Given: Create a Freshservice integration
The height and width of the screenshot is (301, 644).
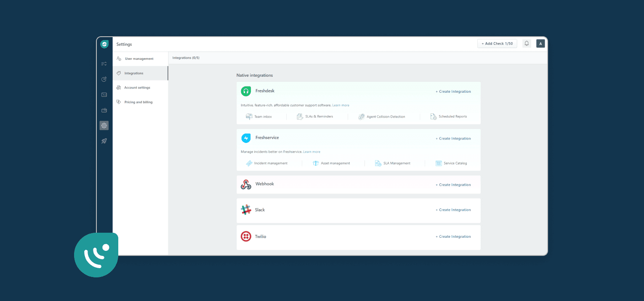Looking at the screenshot, I should click(453, 138).
